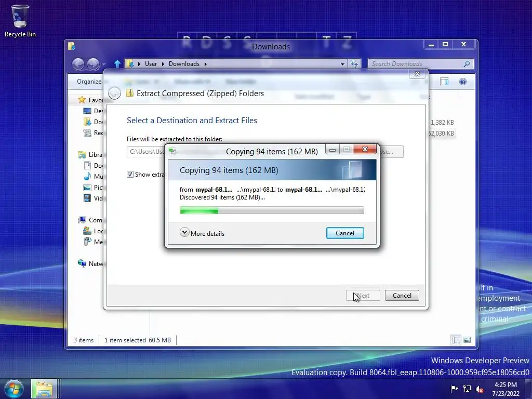The height and width of the screenshot is (399, 532).
Task: Select the Libraries node in the navigation pane
Action: [90, 155]
